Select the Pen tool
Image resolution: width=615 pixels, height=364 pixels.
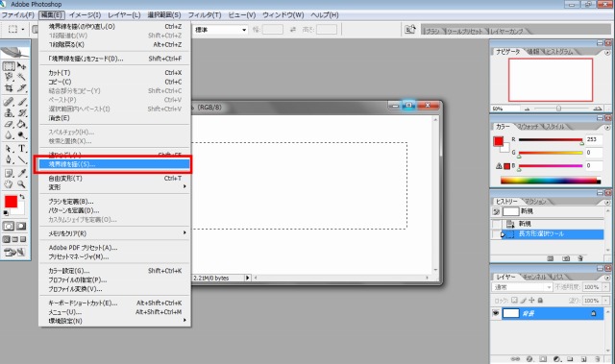tap(9, 159)
